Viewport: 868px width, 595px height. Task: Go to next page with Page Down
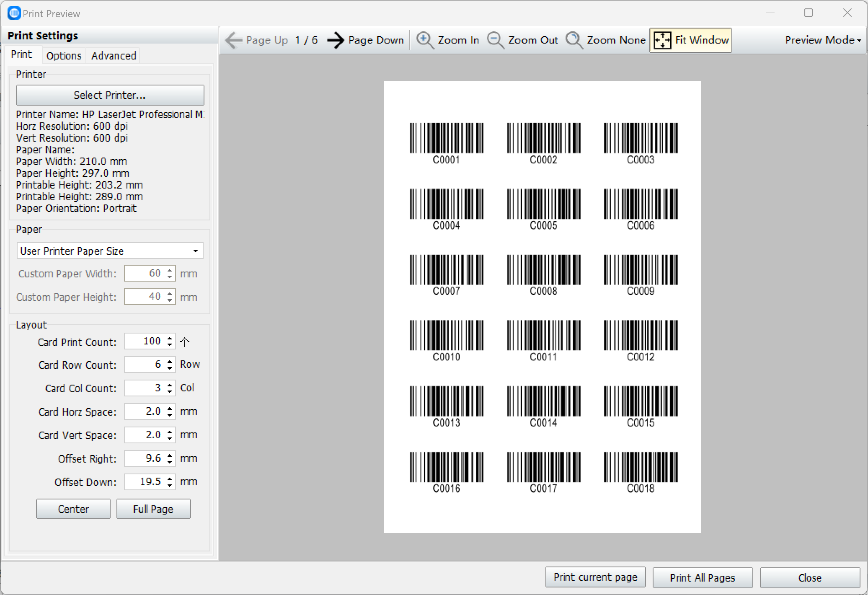pos(365,40)
